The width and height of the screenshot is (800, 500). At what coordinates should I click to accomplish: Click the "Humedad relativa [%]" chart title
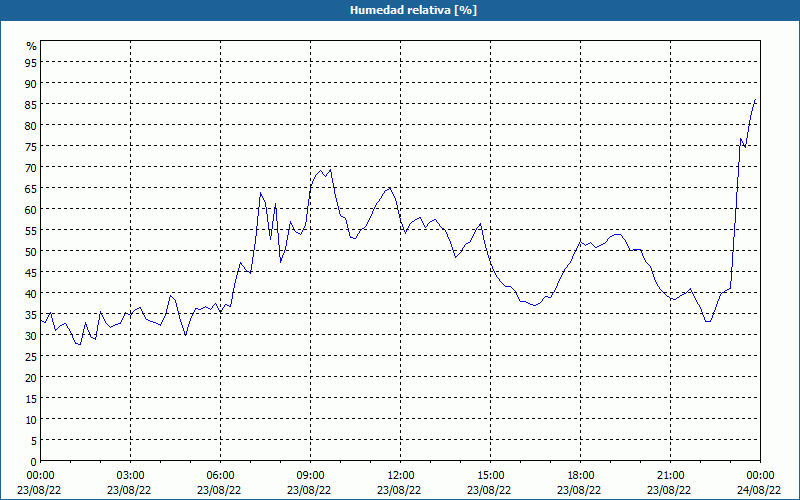(x=413, y=10)
